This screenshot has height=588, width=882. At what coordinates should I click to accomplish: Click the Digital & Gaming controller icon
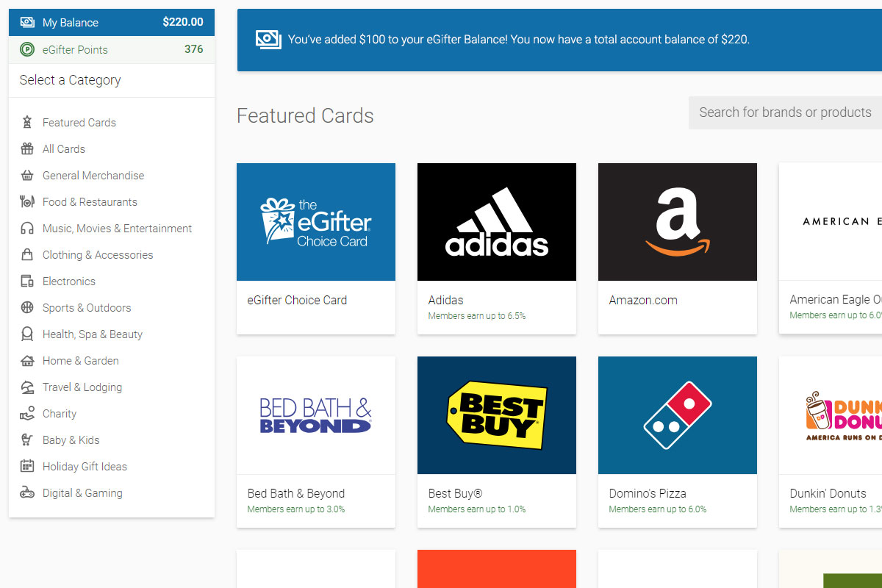[x=27, y=492]
